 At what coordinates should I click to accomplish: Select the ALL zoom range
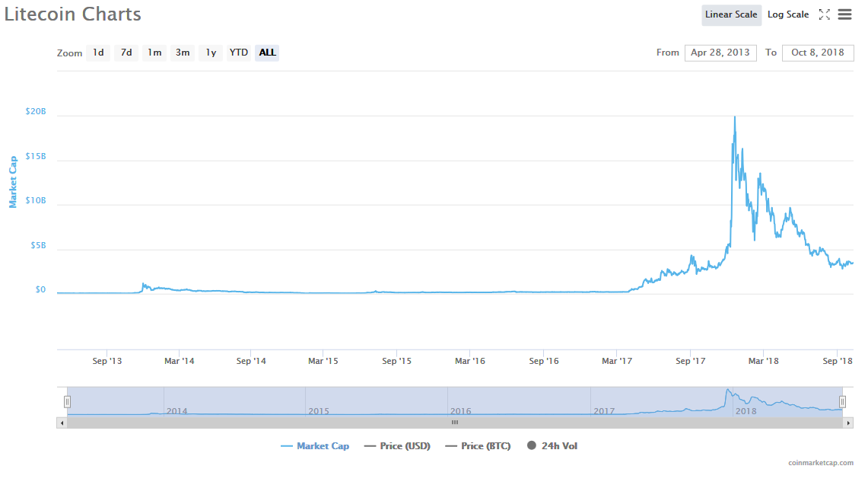pos(267,53)
